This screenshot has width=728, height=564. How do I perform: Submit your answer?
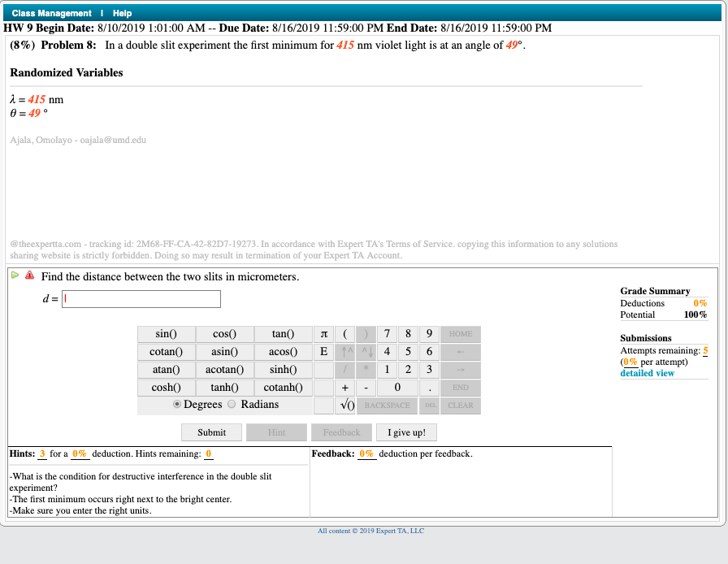point(211,432)
